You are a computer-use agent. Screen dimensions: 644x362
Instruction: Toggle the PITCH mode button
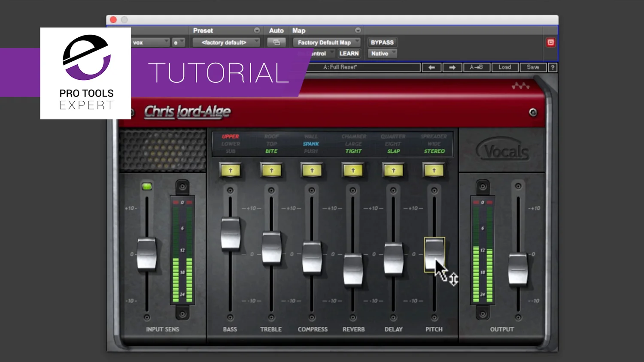tap(434, 170)
